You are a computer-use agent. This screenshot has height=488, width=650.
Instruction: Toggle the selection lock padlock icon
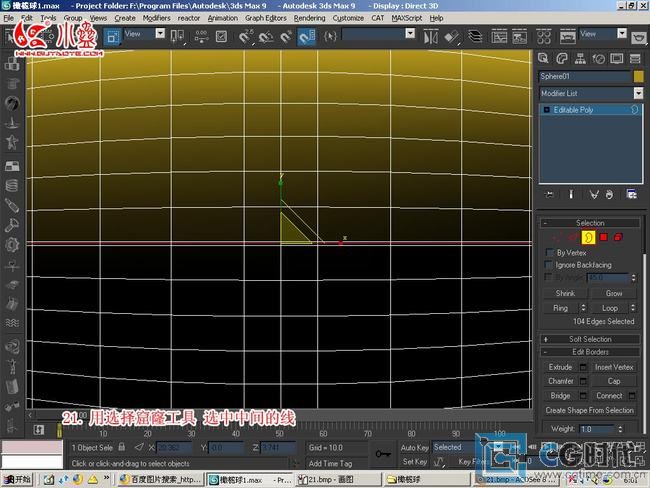coord(121,447)
